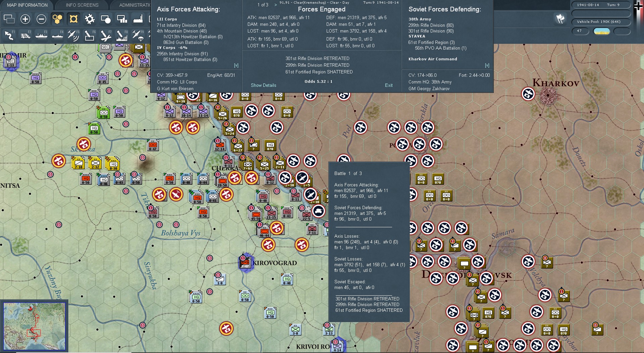This screenshot has width=644, height=353.
Task: Expand the Axis attacking forces list
Action: tap(236, 65)
